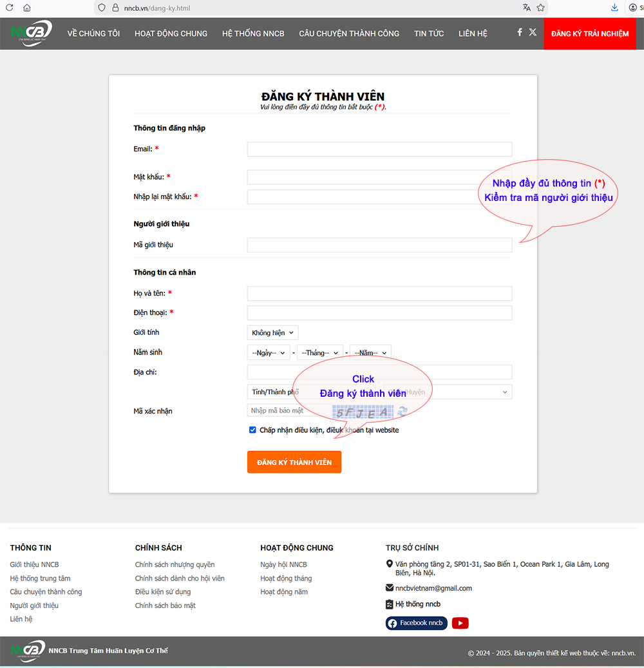Bookmark page with star icon
Viewport: 644px width, 668px height.
(541, 8)
